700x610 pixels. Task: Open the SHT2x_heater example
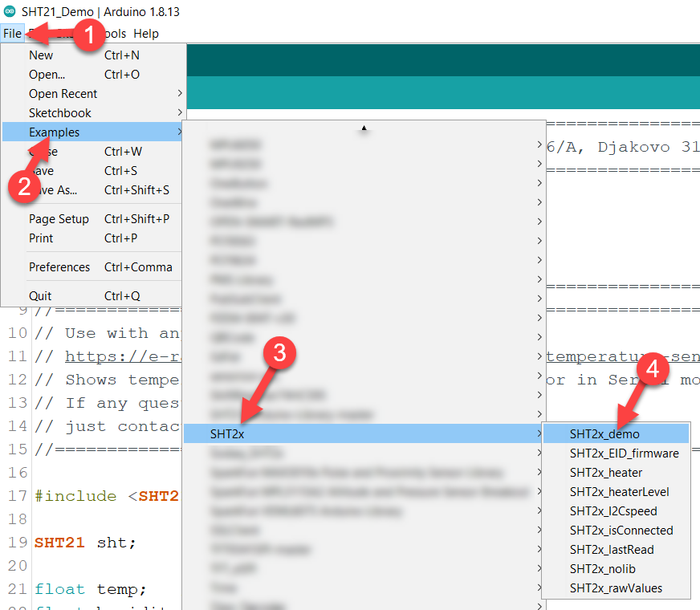(x=616, y=472)
